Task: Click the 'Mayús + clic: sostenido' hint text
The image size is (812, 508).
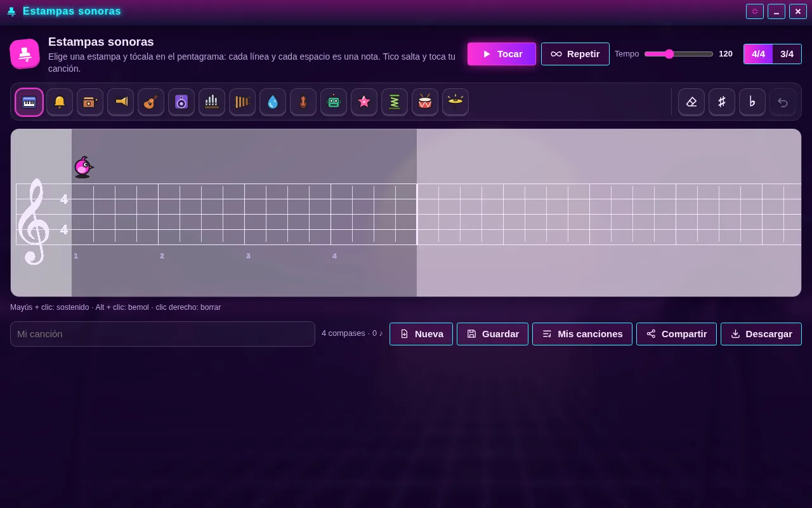Action: coord(49,307)
